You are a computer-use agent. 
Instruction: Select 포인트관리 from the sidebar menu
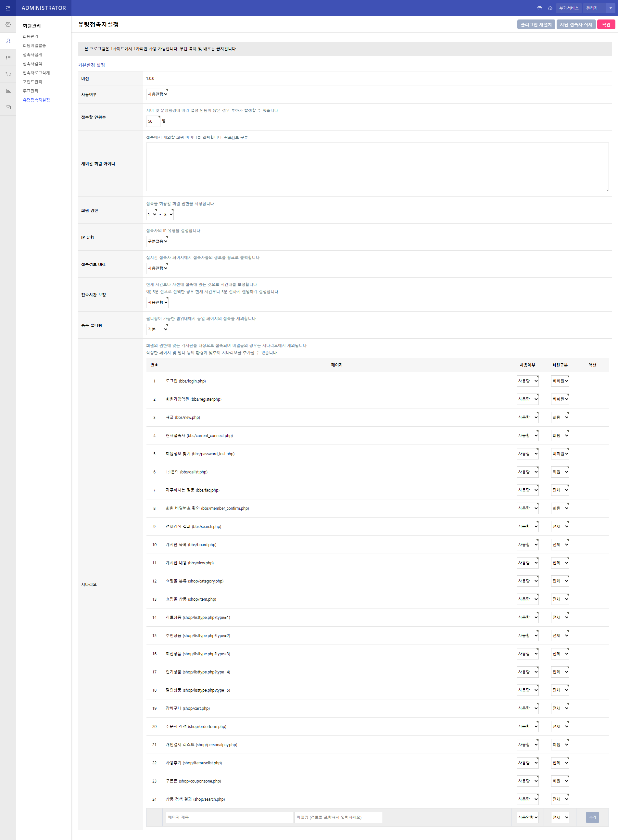coord(32,82)
